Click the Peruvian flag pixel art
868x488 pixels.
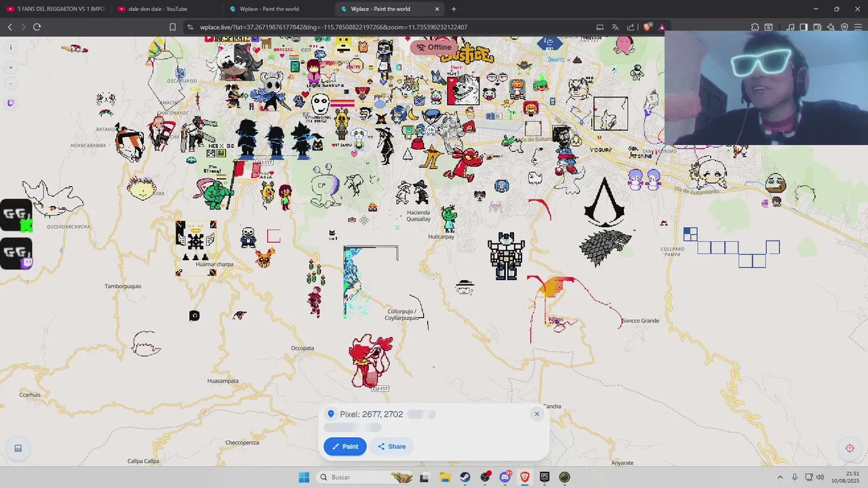pyautogui.click(x=247, y=169)
